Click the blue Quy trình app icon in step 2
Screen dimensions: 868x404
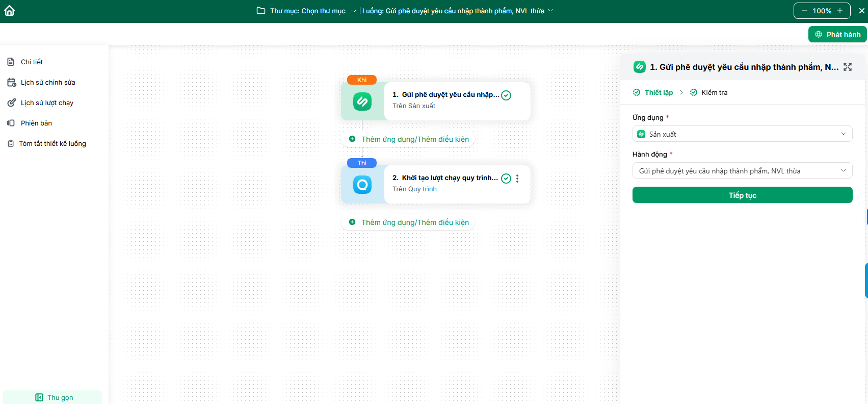tap(362, 184)
